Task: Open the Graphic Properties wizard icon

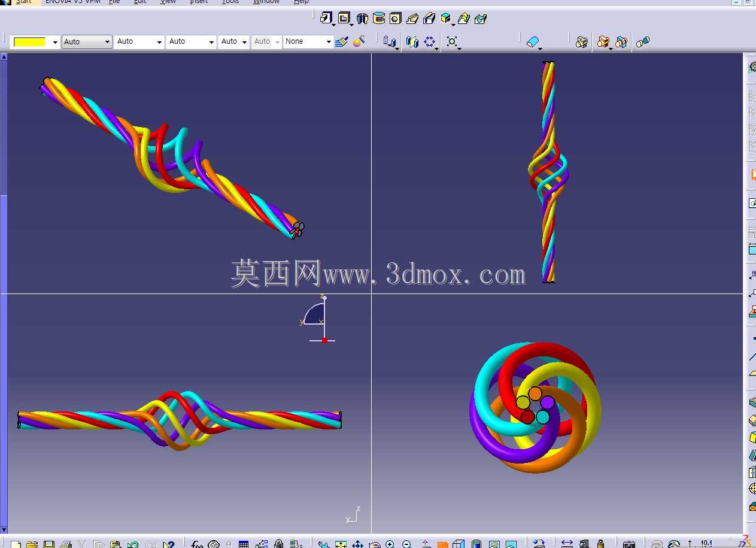Action: [x=359, y=41]
